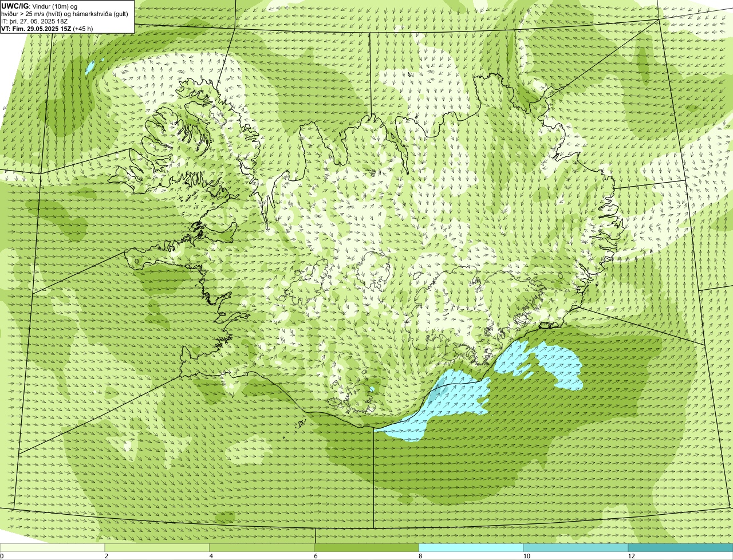Screen dimensions: 733x560
Task: Click the 2–4 light green legend swatch
Action: [157, 548]
